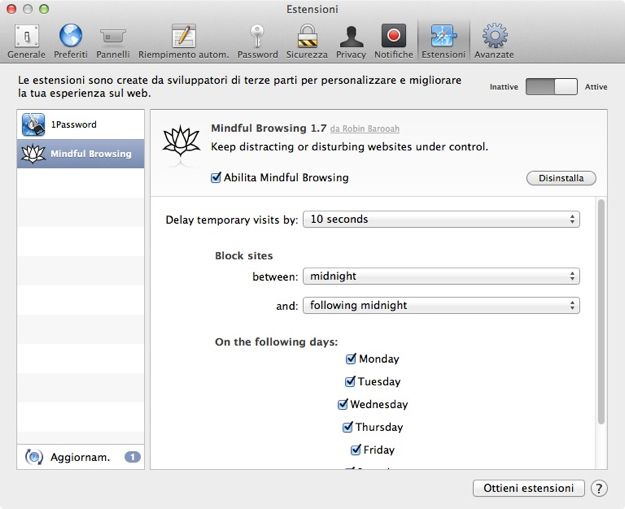
Task: Open the da Robin Barooah link
Action: (x=365, y=129)
